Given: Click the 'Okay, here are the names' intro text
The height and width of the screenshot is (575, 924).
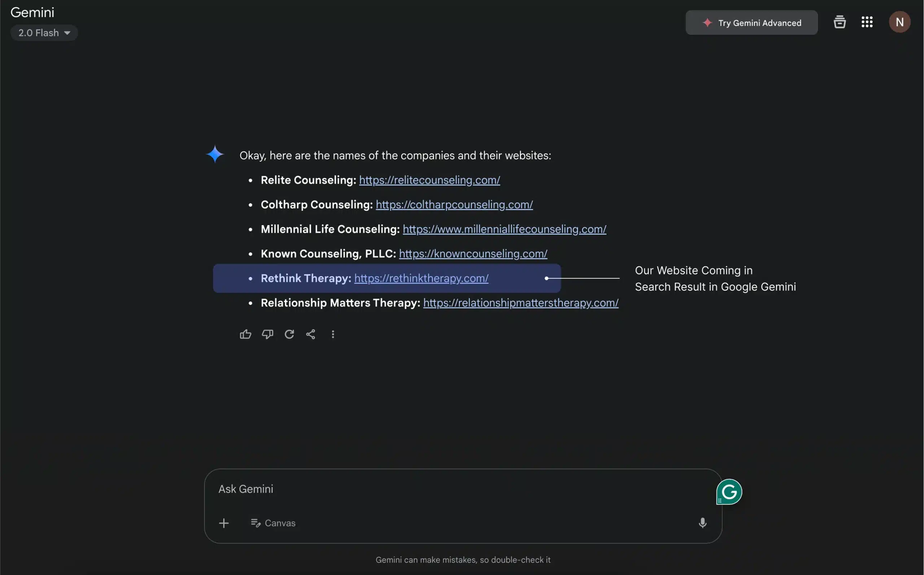Looking at the screenshot, I should pyautogui.click(x=395, y=156).
